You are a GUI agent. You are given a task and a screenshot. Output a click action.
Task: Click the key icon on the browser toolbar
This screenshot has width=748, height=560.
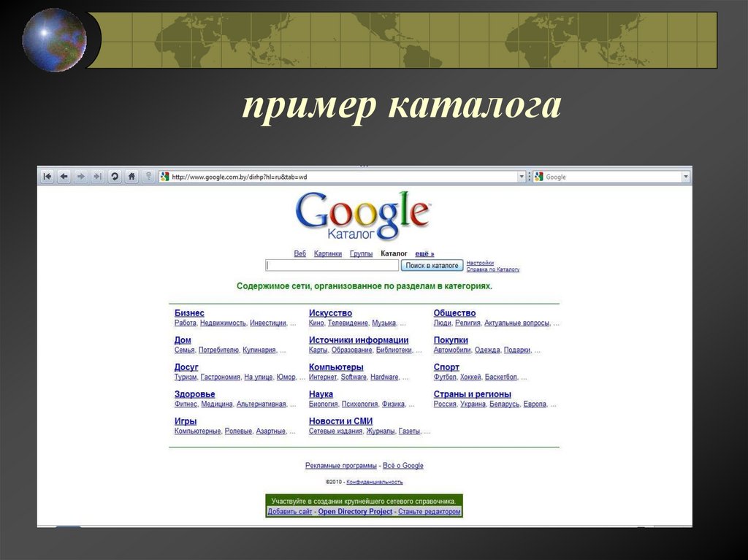(x=148, y=176)
